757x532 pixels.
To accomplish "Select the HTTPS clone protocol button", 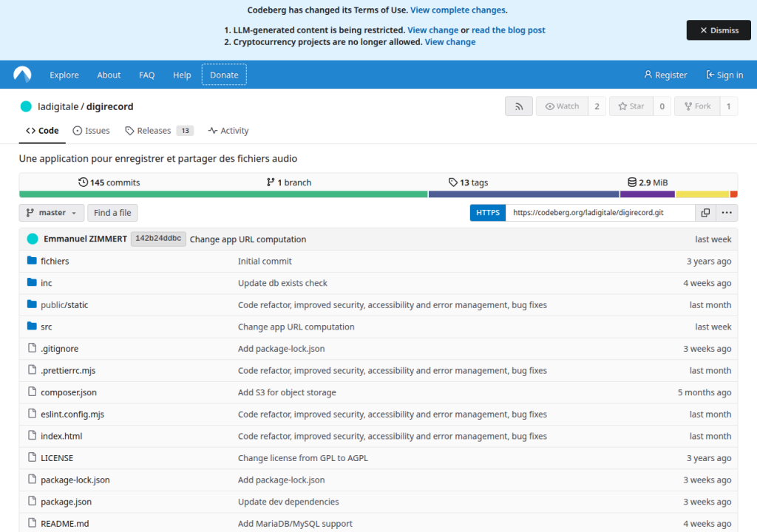I will (488, 212).
